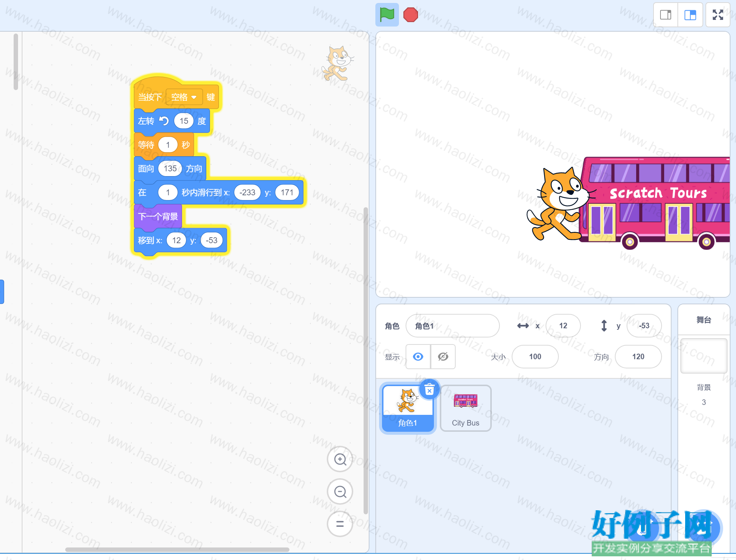Zoom out the code workspace
This screenshot has height=560, width=736.
(x=340, y=491)
